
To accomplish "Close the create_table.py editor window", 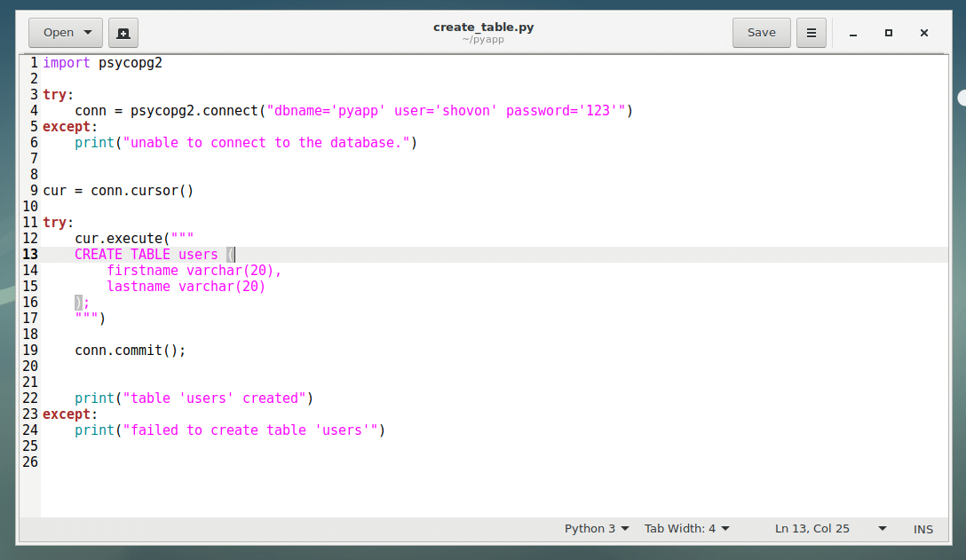I will pyautogui.click(x=924, y=33).
